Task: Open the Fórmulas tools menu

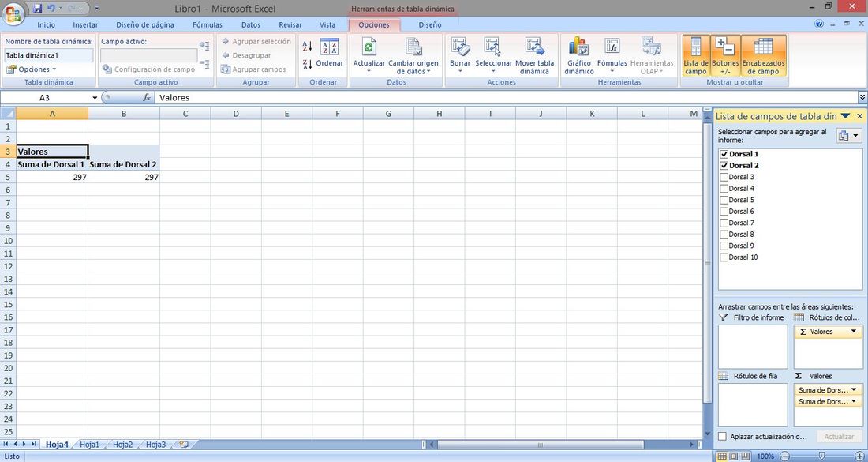Action: pyautogui.click(x=612, y=55)
